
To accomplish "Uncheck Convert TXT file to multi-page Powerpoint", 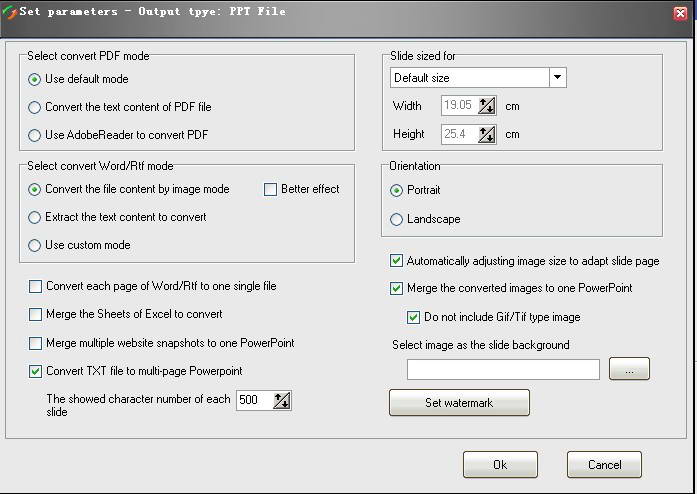I will [x=36, y=371].
